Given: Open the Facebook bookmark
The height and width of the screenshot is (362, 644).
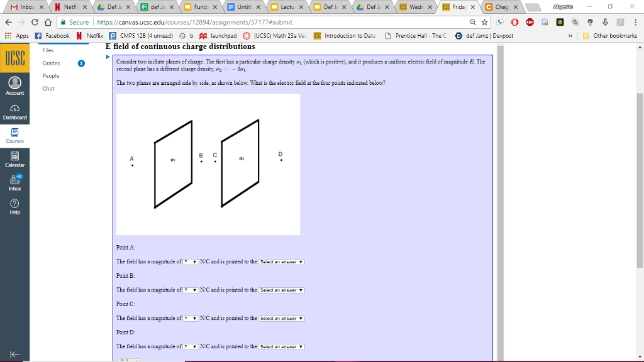Looking at the screenshot, I should [52, 36].
